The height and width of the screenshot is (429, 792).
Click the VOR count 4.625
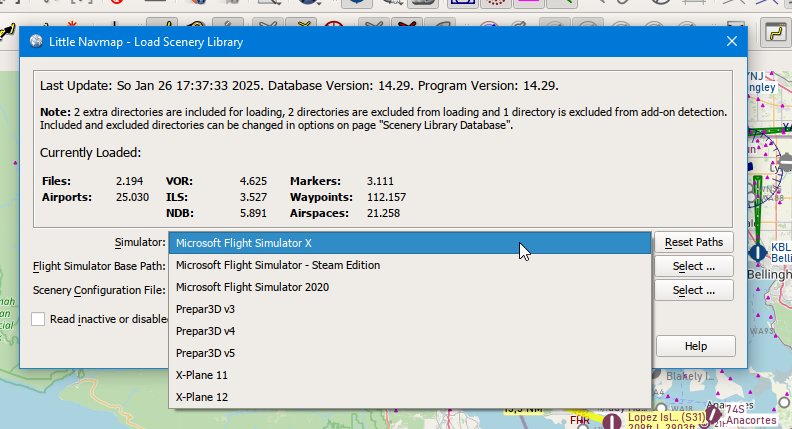(253, 181)
